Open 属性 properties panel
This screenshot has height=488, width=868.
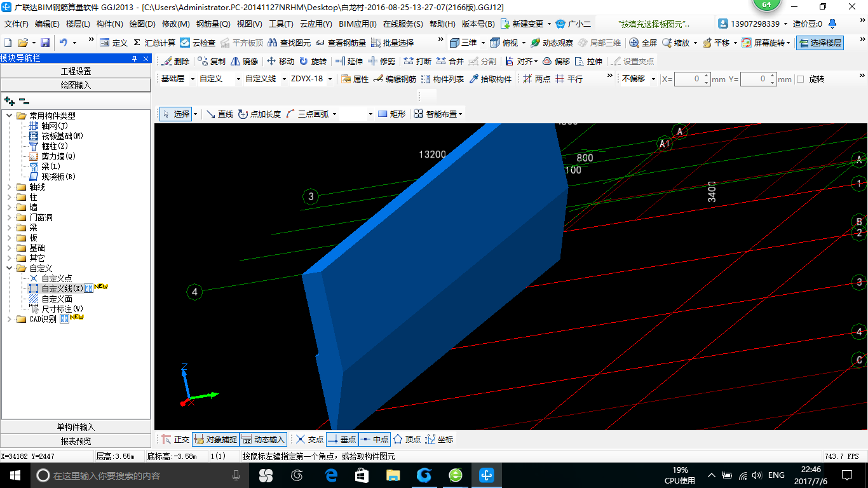coord(355,79)
